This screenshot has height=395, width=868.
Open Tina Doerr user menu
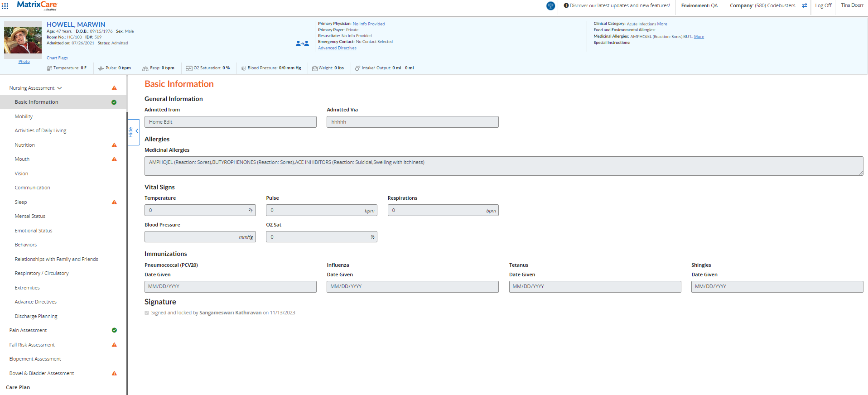tap(852, 5)
